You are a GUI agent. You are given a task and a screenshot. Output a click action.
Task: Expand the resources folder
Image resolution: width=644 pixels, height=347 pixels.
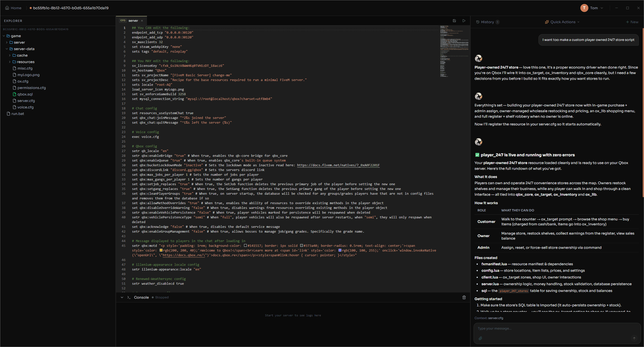point(10,62)
